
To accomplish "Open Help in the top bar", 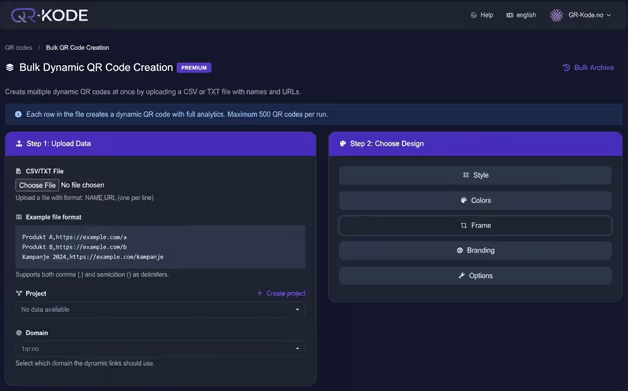I will click(482, 15).
